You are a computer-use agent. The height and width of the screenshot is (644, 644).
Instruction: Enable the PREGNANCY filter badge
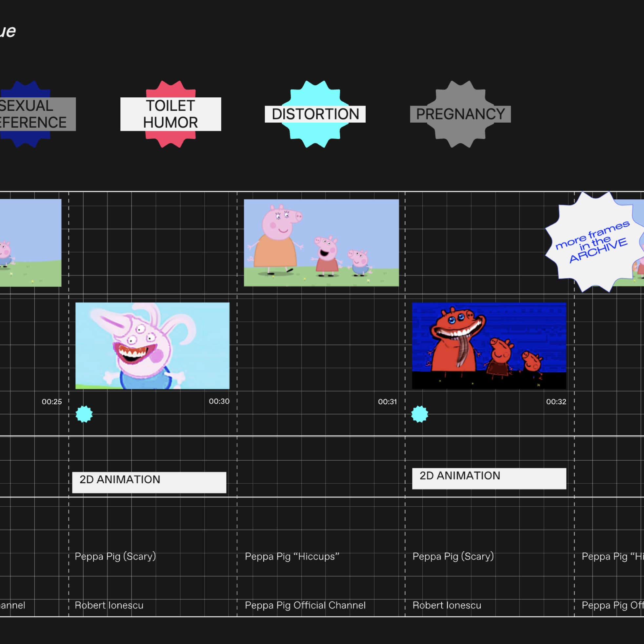460,114
